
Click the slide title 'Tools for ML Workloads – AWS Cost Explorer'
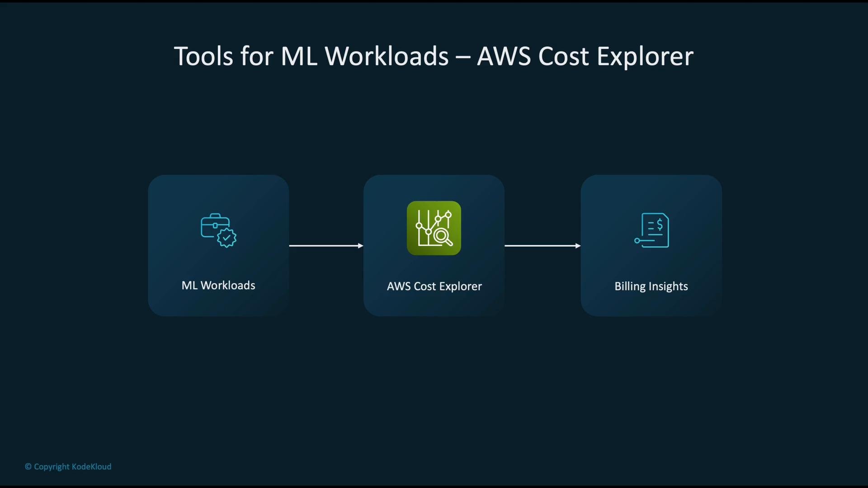pos(434,56)
